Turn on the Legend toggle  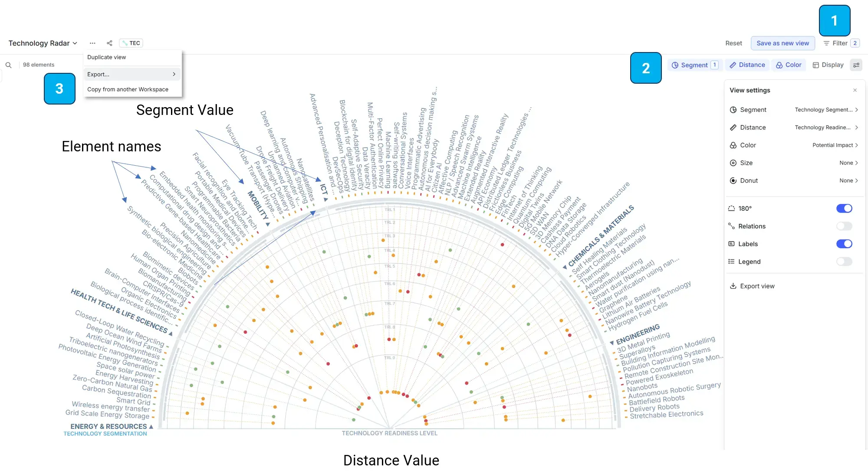[x=844, y=262]
